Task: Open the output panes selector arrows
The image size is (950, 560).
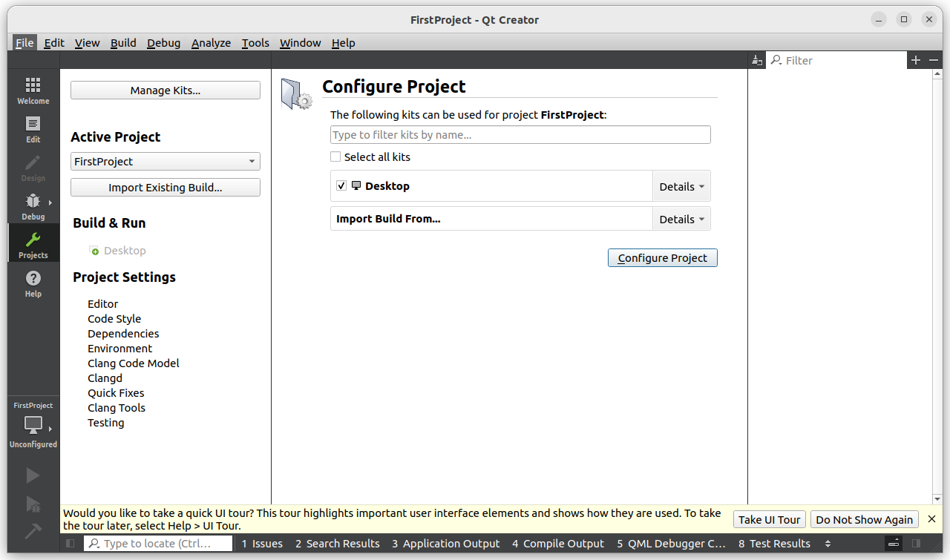Action: pyautogui.click(x=828, y=544)
